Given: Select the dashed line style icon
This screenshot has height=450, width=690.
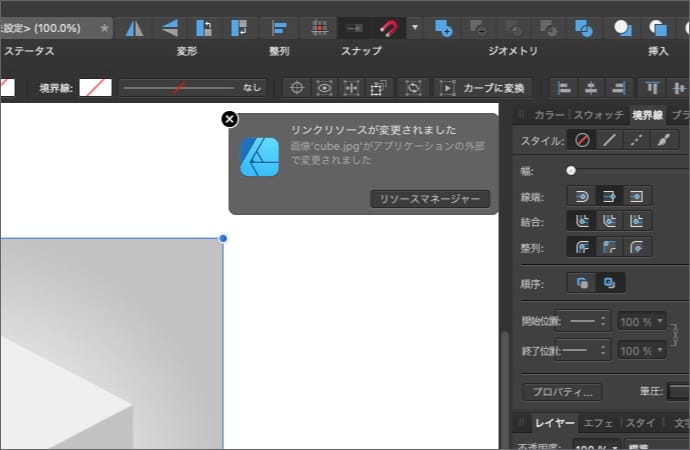Looking at the screenshot, I should tap(635, 141).
